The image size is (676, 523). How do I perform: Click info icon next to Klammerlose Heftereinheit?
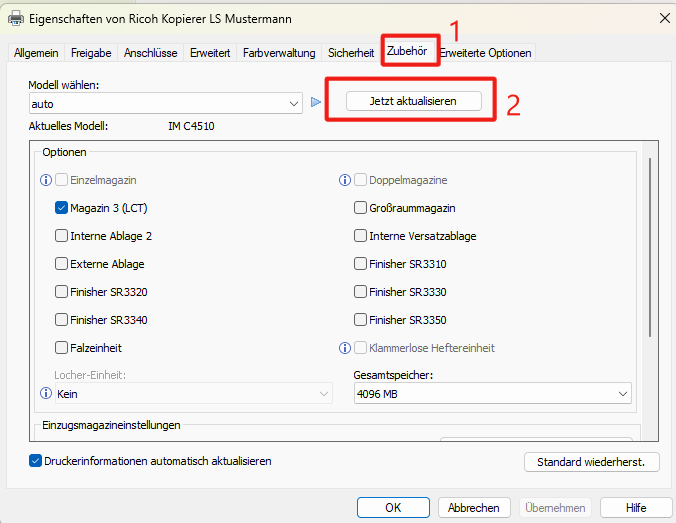[x=345, y=348]
